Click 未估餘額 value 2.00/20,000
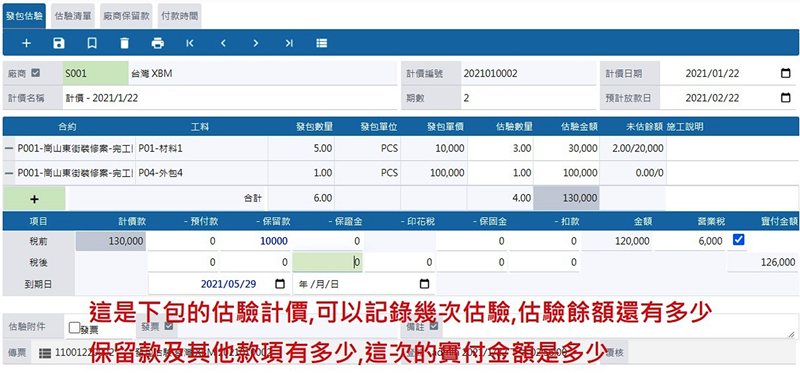The image size is (800, 373). coord(633,148)
